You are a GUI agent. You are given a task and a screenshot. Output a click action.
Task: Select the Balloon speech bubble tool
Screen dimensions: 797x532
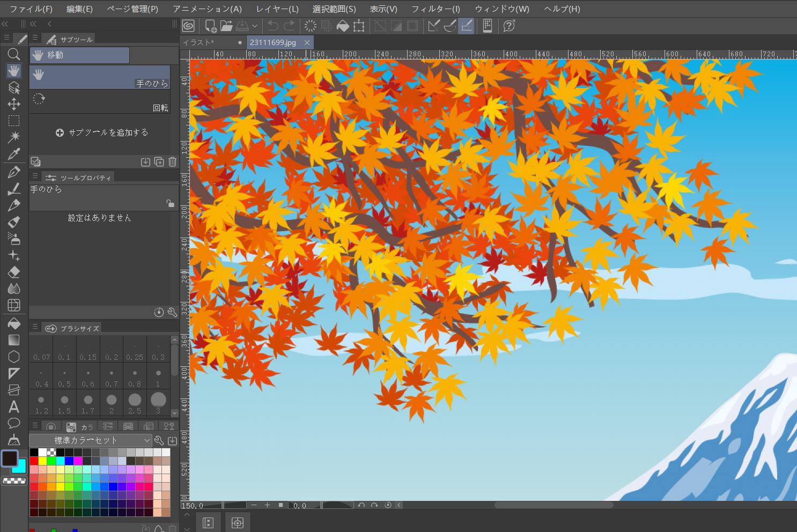point(14,423)
